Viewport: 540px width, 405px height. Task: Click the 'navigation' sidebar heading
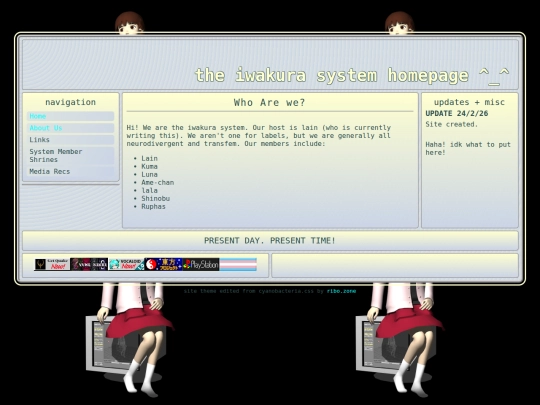tap(71, 102)
